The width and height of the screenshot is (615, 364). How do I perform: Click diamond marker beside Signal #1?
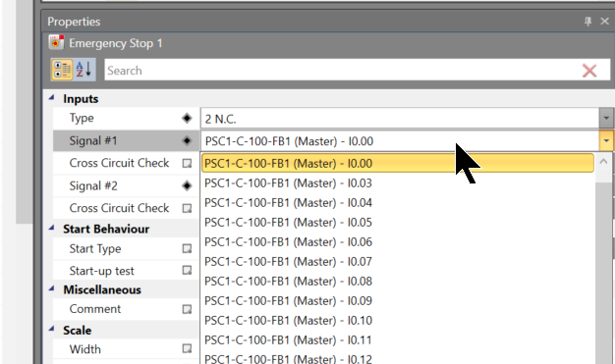pos(187,140)
